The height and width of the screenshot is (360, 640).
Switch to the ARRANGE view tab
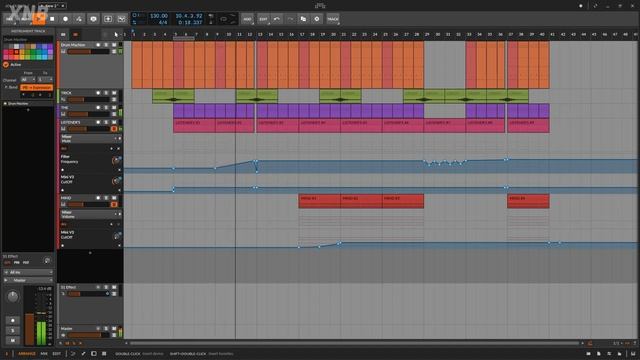[x=27, y=354]
